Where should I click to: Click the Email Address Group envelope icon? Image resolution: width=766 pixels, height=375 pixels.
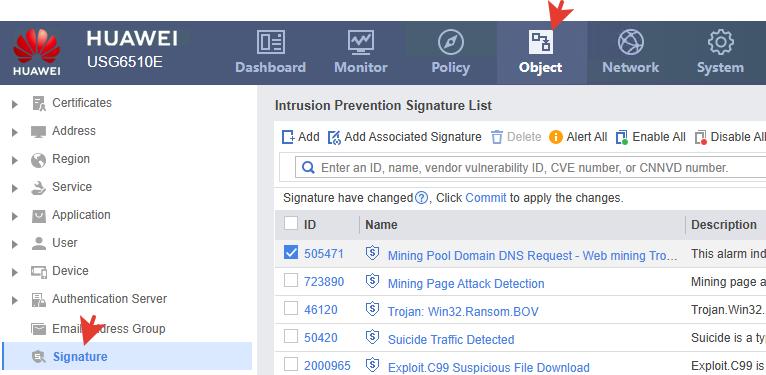point(39,329)
